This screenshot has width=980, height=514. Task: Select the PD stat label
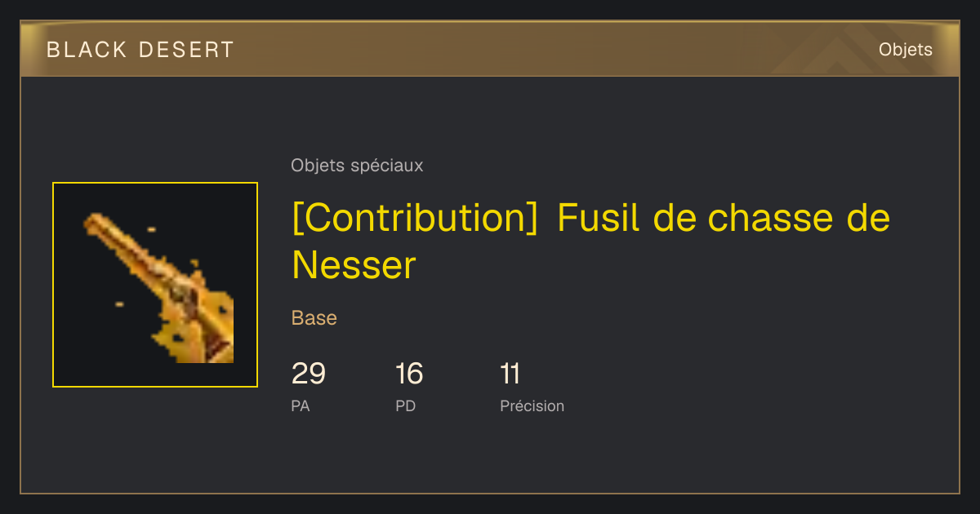(406, 405)
